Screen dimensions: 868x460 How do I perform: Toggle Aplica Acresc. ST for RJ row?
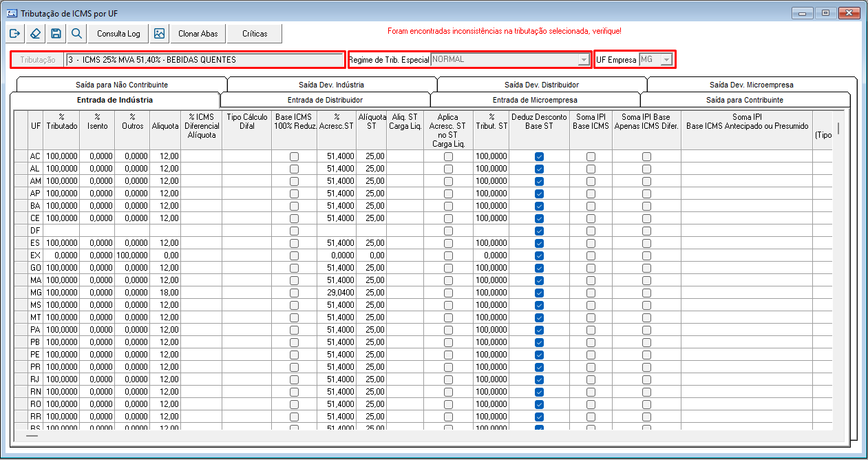448,379
